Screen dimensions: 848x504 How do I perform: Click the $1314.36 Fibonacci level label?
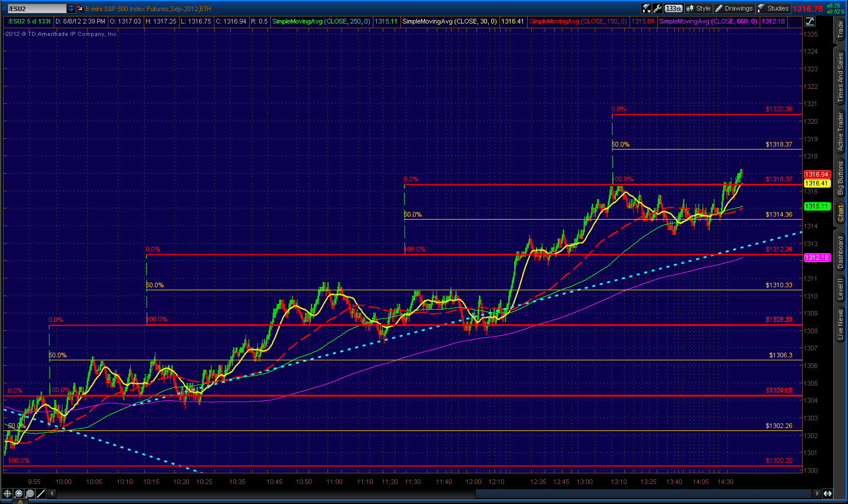[x=779, y=214]
